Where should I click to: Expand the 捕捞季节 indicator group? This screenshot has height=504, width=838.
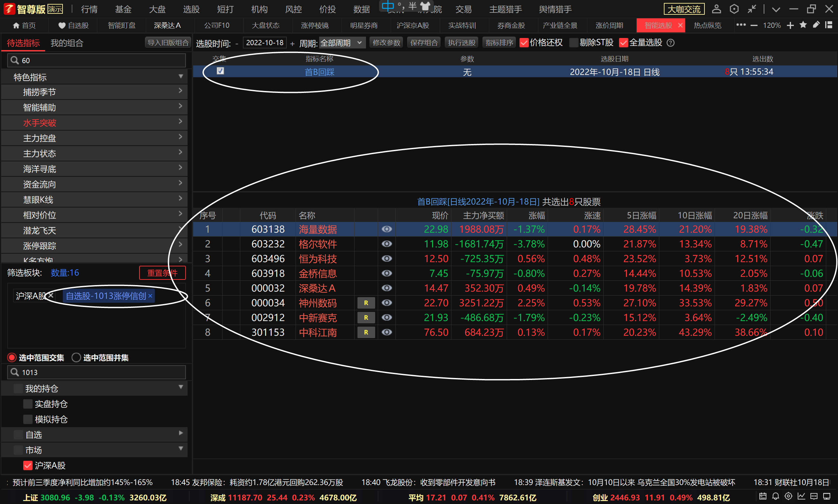(x=180, y=91)
